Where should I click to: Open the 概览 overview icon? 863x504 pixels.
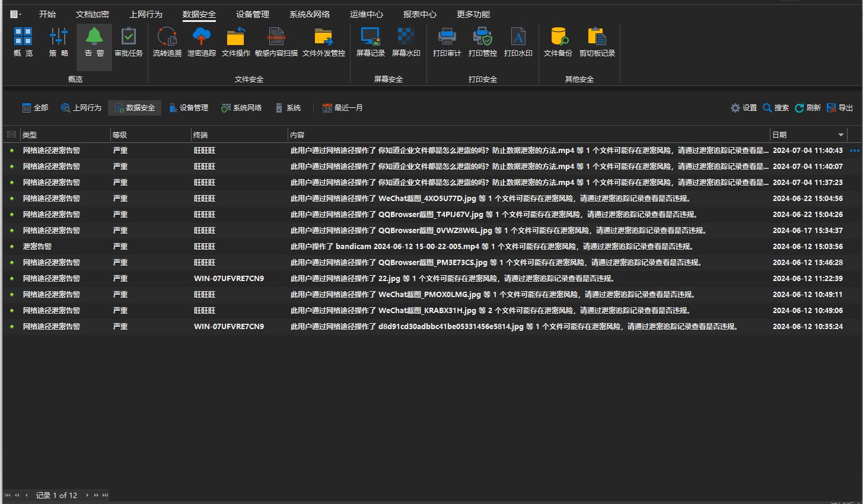tap(23, 42)
